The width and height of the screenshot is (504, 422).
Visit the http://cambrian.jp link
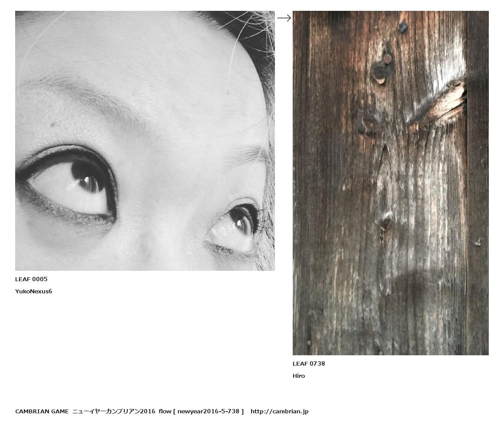point(279,412)
